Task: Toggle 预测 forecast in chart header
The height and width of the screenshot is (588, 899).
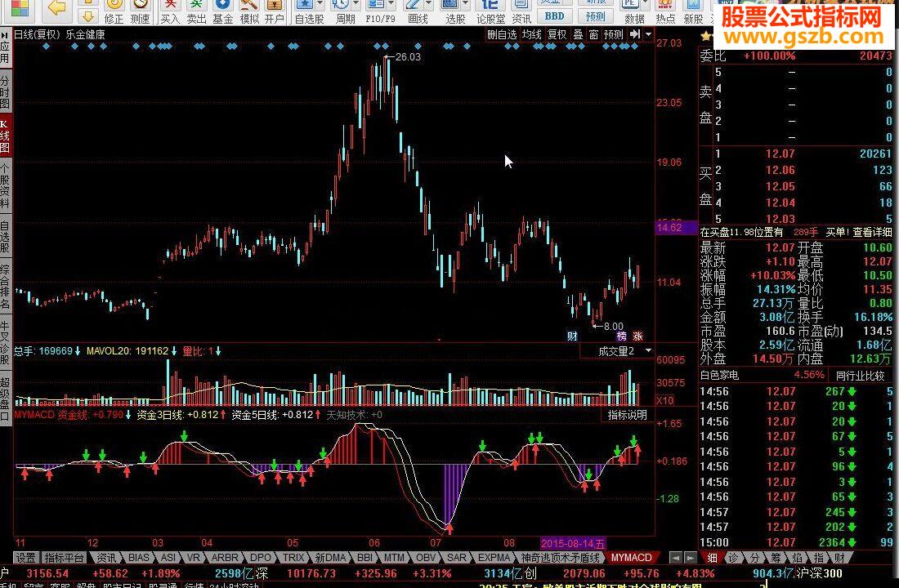Action: (x=614, y=34)
